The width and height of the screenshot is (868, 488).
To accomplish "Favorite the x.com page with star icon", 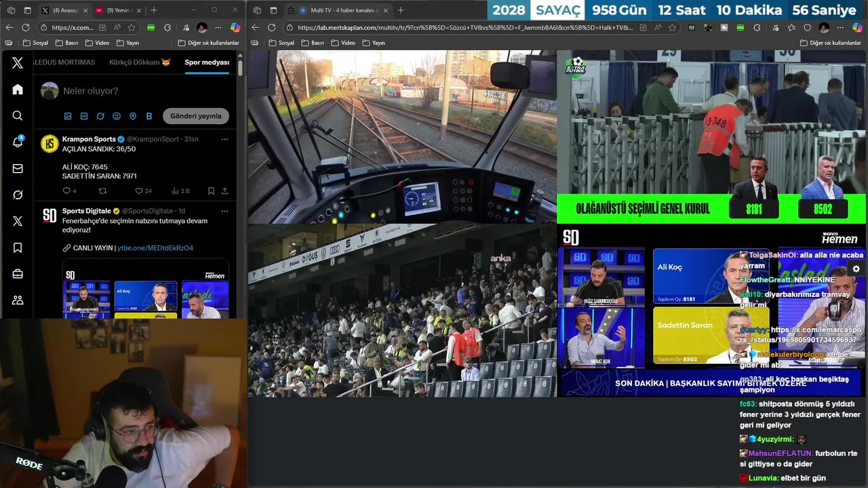I will tap(132, 27).
